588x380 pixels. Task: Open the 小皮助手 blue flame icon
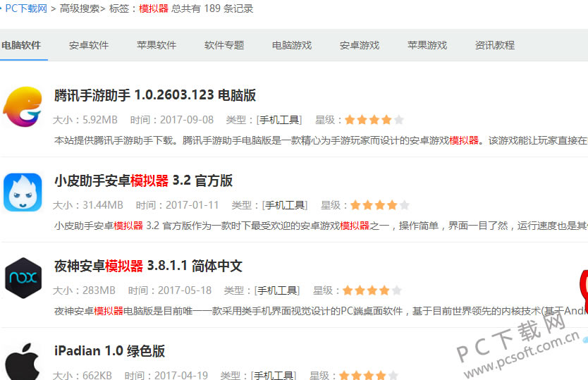tap(23, 192)
